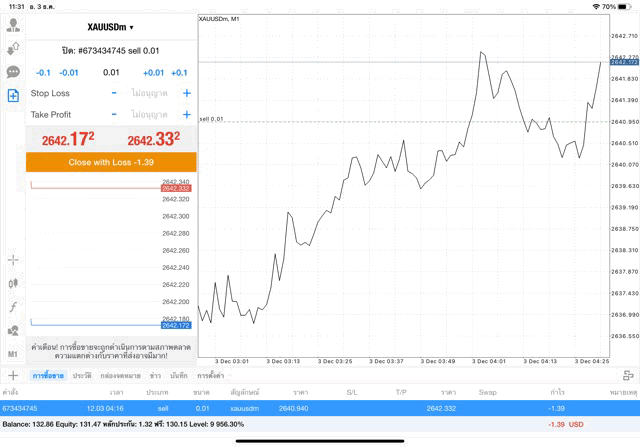
Task: Open the indicators function icon
Action: pos(13,307)
